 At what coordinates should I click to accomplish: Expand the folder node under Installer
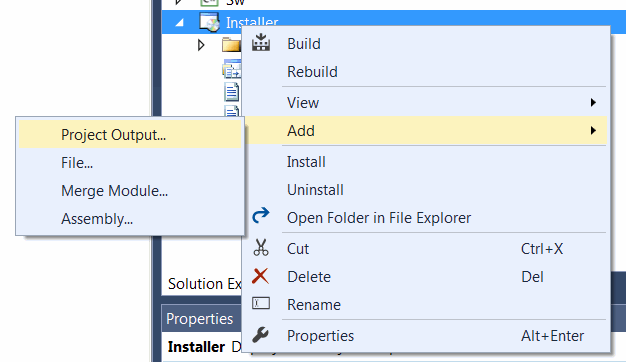[x=201, y=45]
